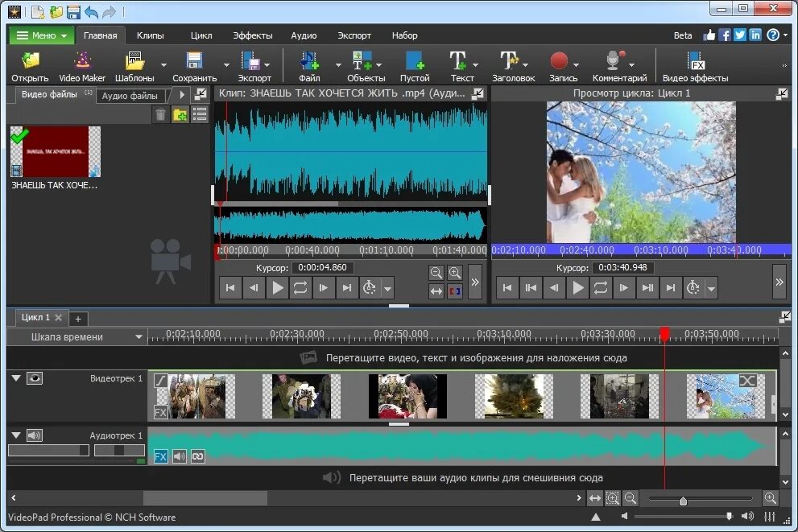Play the Цикл 1 sequence preview
The image size is (798, 532).
577,288
